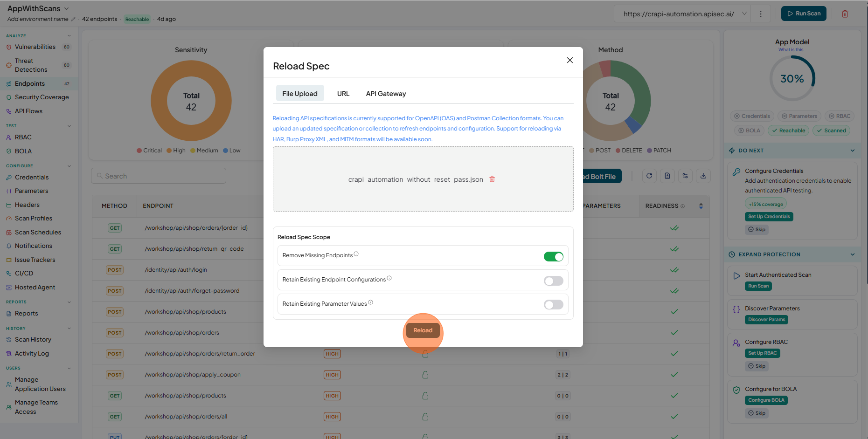The width and height of the screenshot is (868, 439).
Task: Focus the endpoint Search field
Action: coord(159,176)
